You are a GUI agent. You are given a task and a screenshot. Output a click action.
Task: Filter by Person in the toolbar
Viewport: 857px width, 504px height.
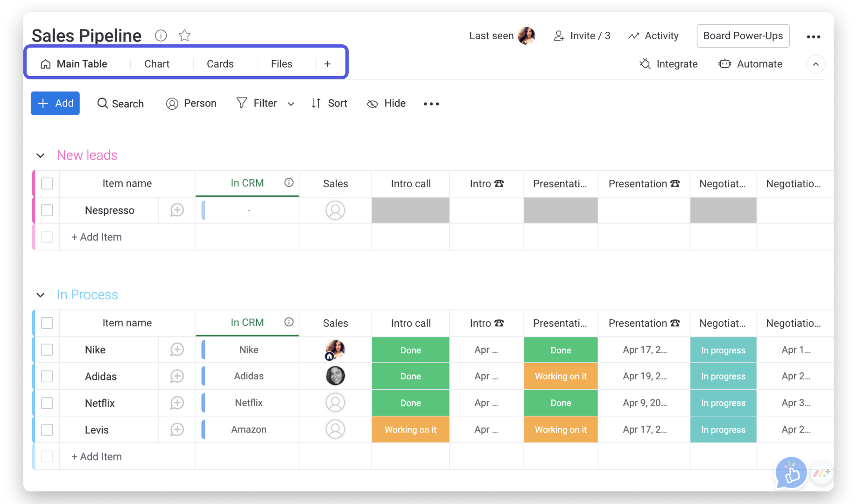point(191,104)
